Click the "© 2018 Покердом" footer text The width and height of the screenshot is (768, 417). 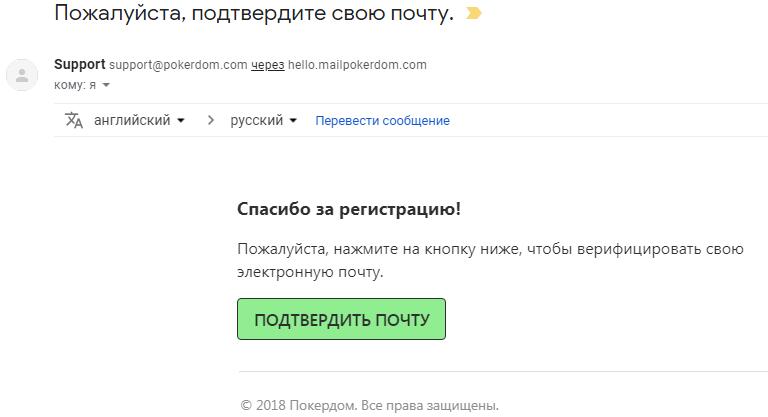click(x=369, y=405)
